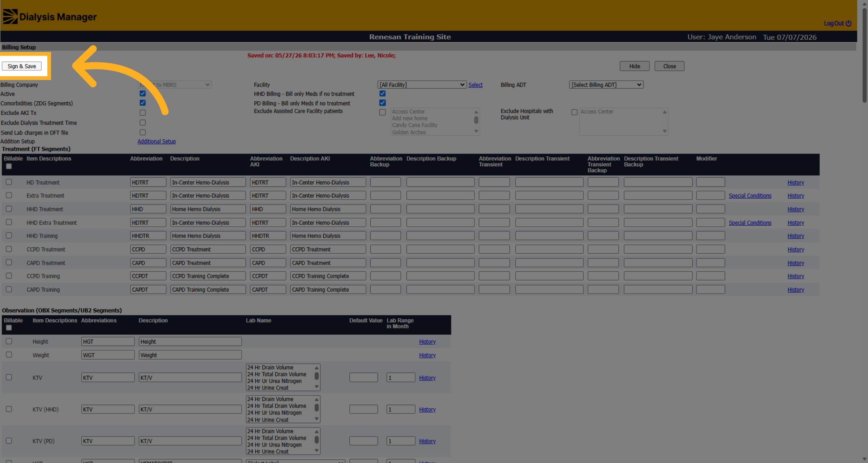Click the Log Out power icon
868x463 pixels.
click(848, 23)
